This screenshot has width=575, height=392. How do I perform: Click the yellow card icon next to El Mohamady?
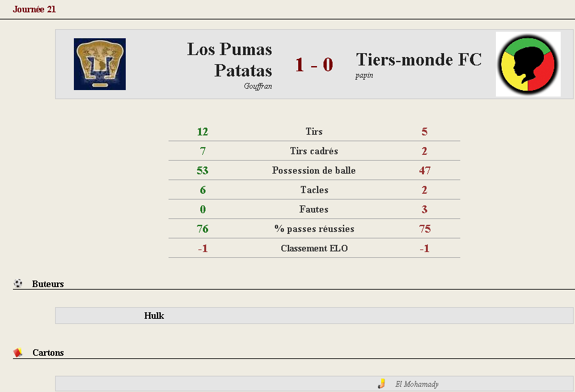click(381, 384)
